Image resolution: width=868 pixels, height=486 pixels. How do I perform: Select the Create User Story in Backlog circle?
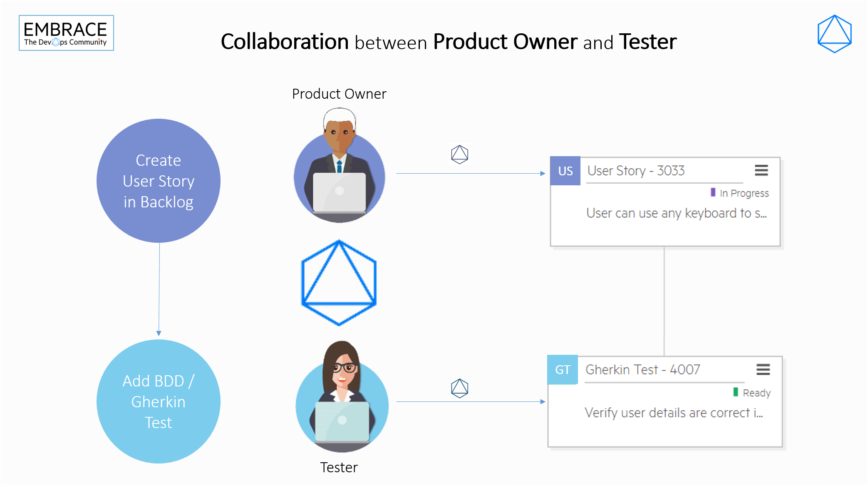tap(159, 181)
